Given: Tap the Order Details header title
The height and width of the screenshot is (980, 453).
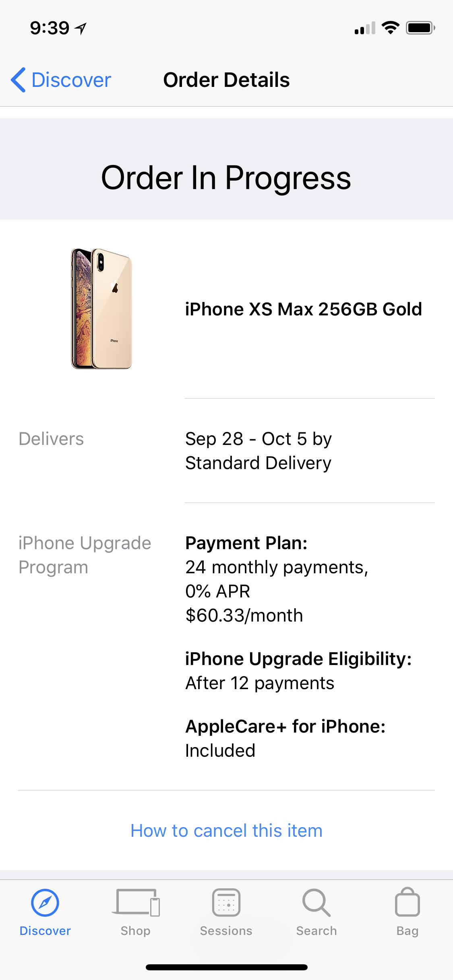Looking at the screenshot, I should click(x=226, y=80).
